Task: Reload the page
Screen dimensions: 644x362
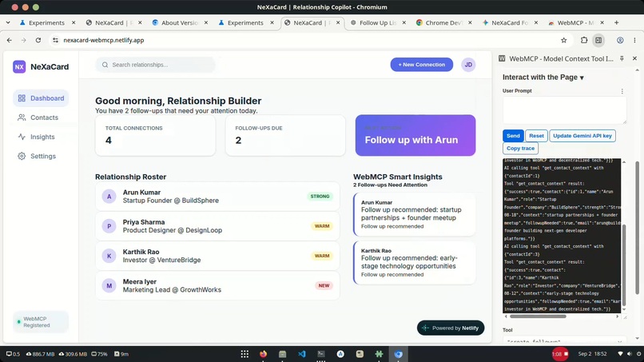Action: click(x=38, y=40)
